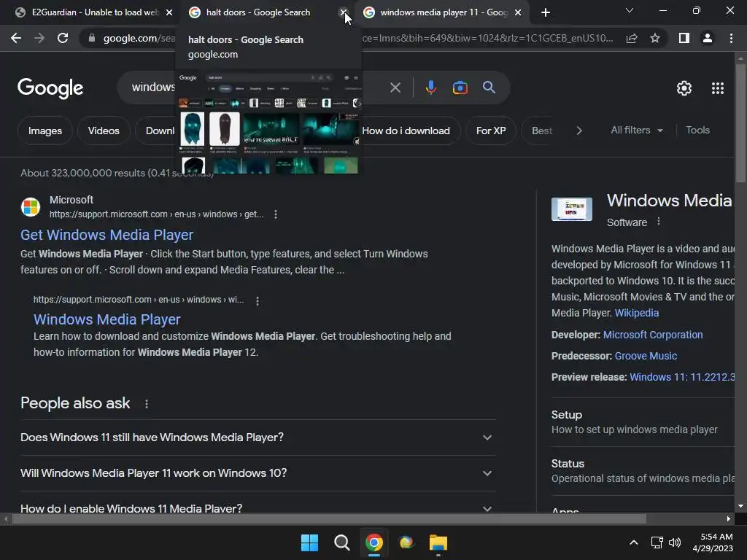Click the vertical scrollbar thumb

pos(740,122)
